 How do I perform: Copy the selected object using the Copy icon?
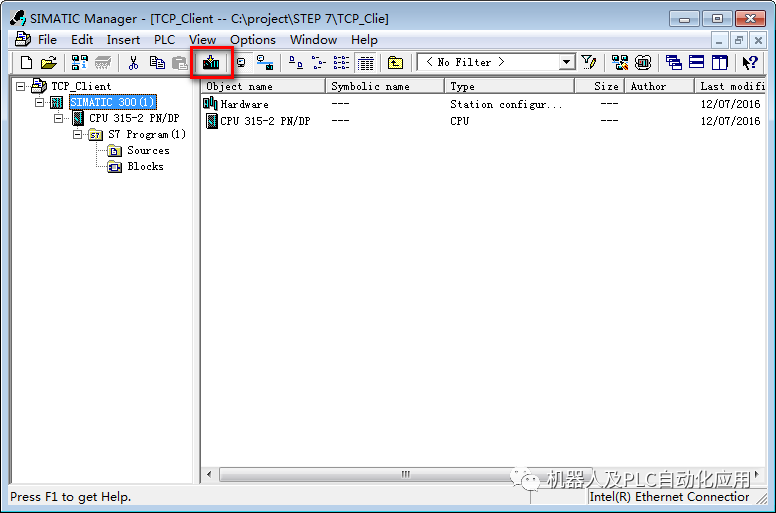pos(157,62)
